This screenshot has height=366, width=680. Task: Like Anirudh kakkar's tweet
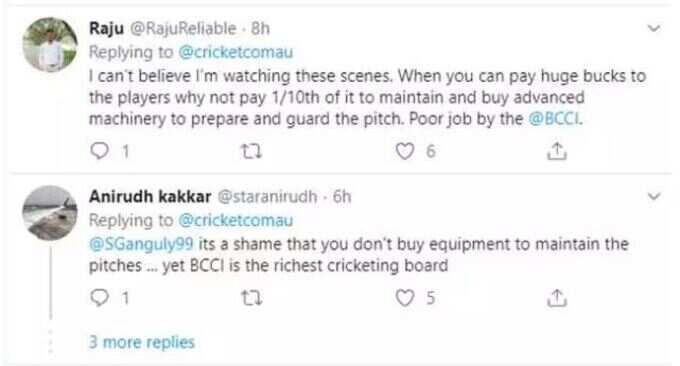[405, 298]
